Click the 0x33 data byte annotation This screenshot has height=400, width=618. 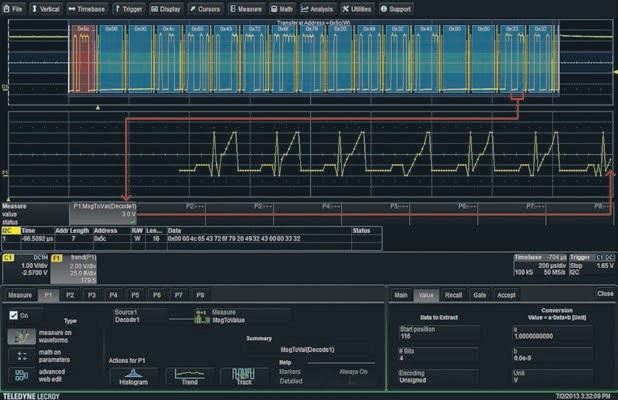pos(512,29)
